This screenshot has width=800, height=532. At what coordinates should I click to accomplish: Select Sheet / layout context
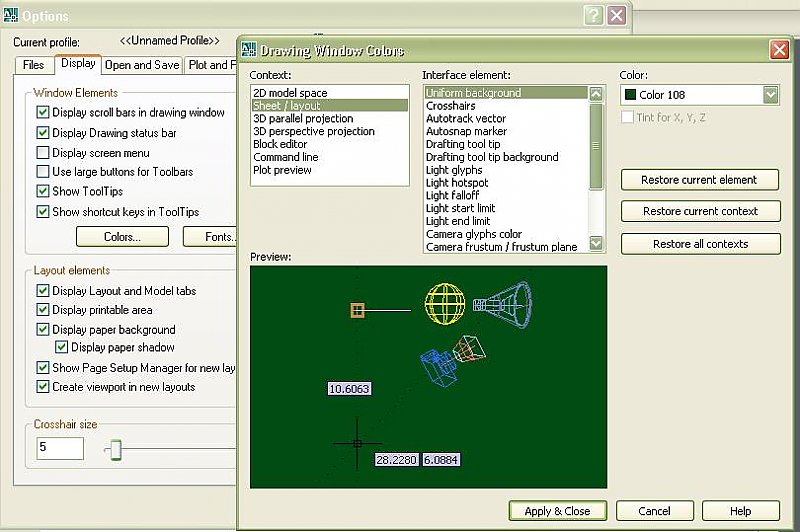click(330, 106)
